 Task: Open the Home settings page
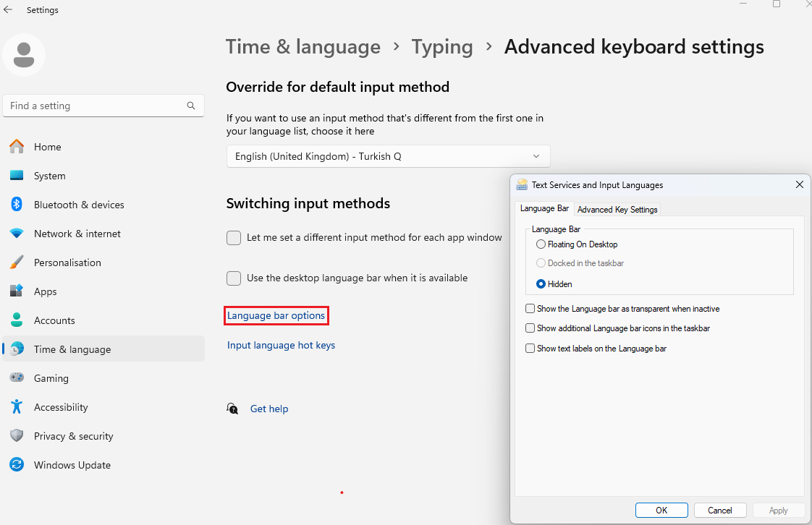click(103, 147)
